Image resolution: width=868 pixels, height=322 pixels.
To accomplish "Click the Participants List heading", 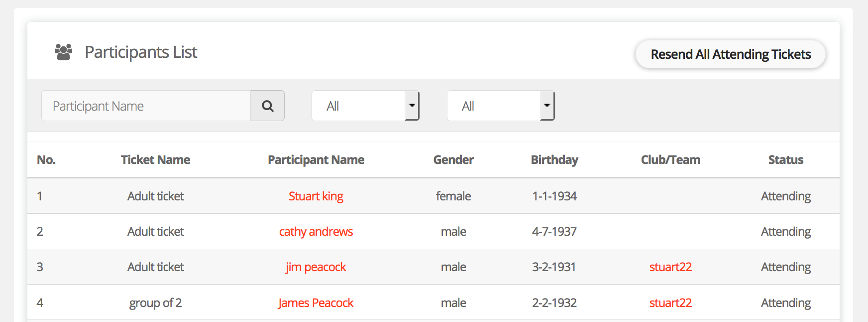I will (141, 52).
